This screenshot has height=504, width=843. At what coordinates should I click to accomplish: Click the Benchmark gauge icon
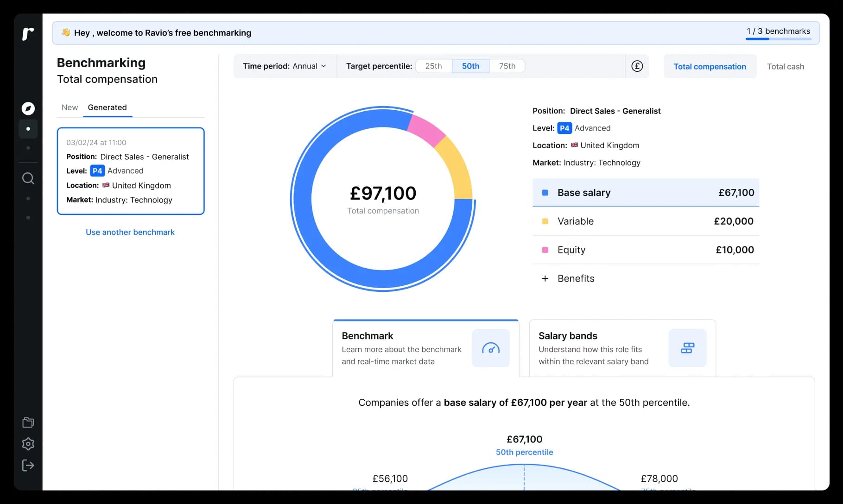(x=491, y=348)
